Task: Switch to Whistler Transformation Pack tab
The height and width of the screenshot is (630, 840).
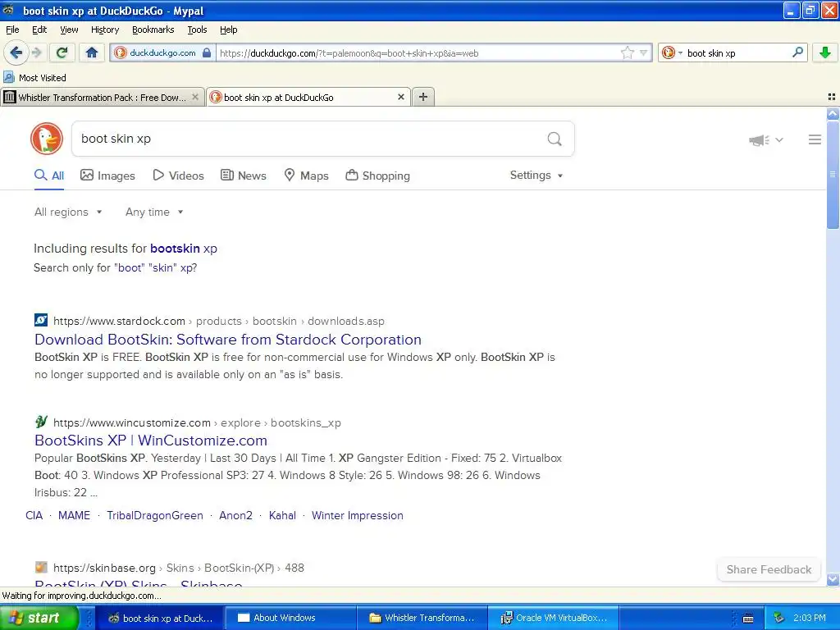Action: 102,97
